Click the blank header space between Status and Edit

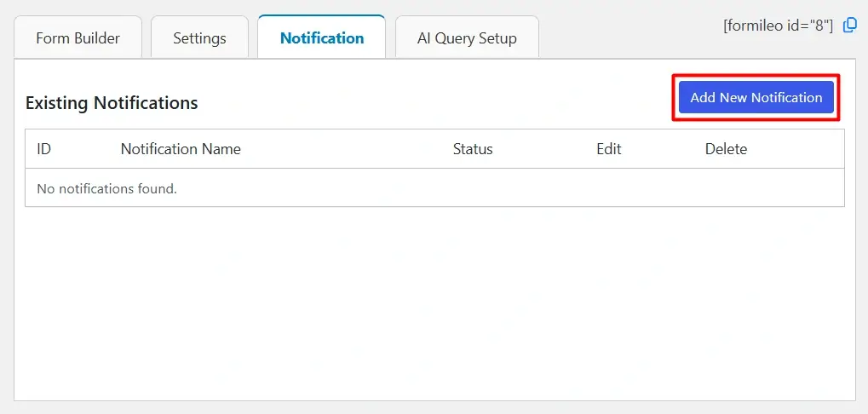(545, 149)
